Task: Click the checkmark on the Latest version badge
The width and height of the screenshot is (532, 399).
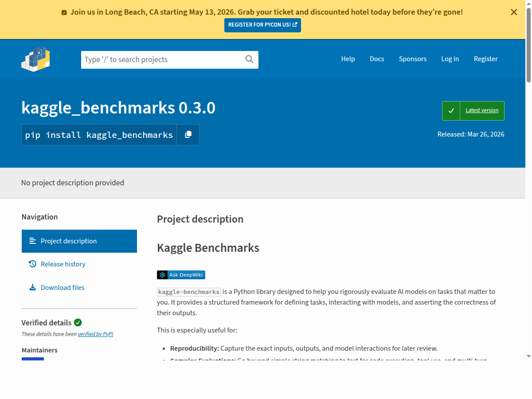Action: (451, 110)
